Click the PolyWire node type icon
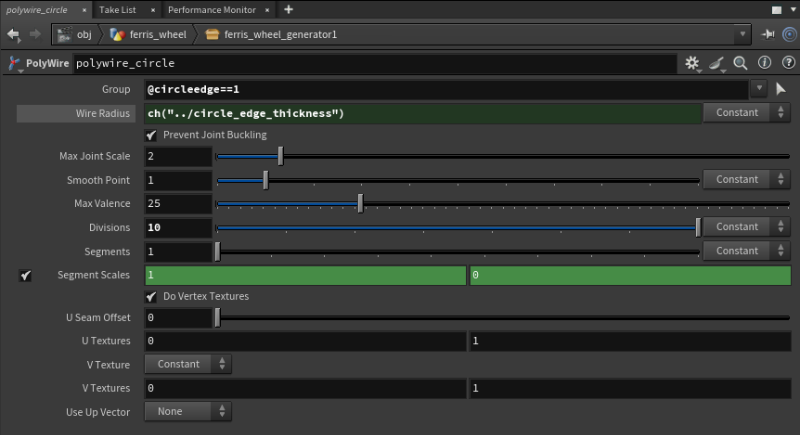The image size is (800, 435). 15,63
